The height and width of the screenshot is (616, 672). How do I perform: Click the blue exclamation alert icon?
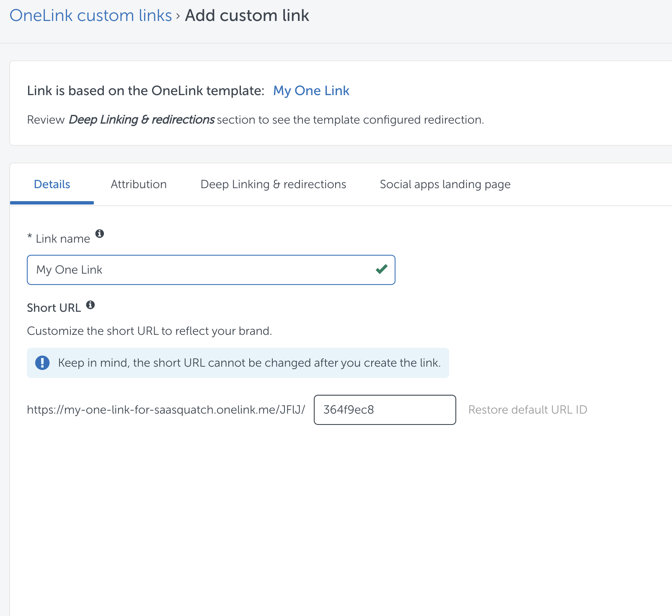[x=42, y=362]
